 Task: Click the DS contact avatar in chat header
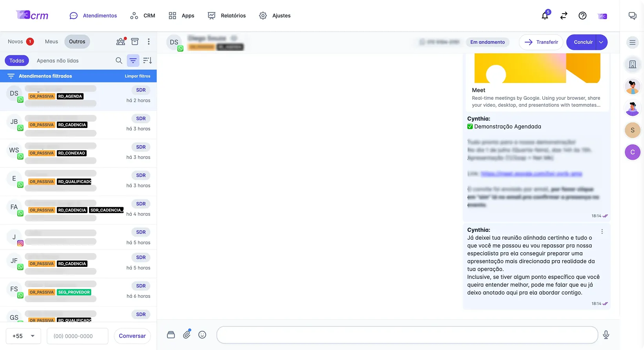tap(174, 42)
